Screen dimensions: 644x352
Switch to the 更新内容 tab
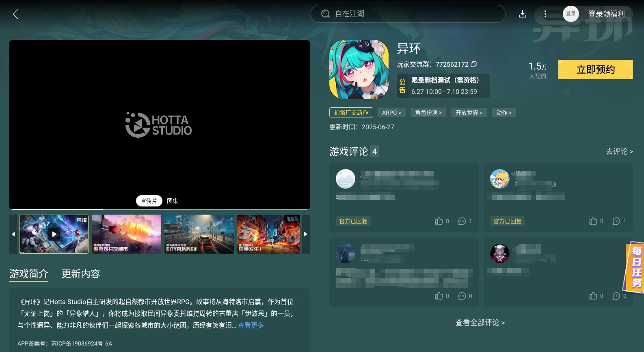click(x=81, y=274)
